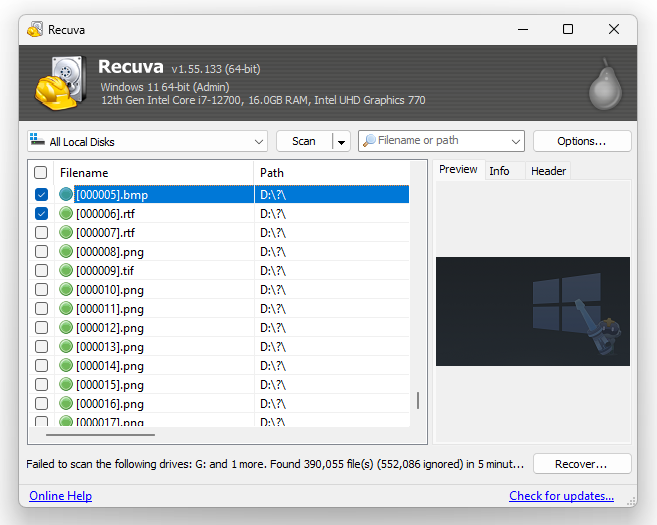Maximize the Recuva window
Viewport: 657px width, 525px height.
point(568,29)
